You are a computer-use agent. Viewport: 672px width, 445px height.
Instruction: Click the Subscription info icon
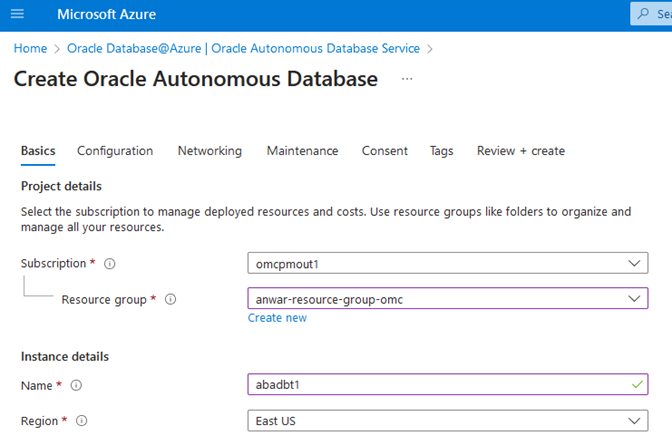(x=110, y=264)
